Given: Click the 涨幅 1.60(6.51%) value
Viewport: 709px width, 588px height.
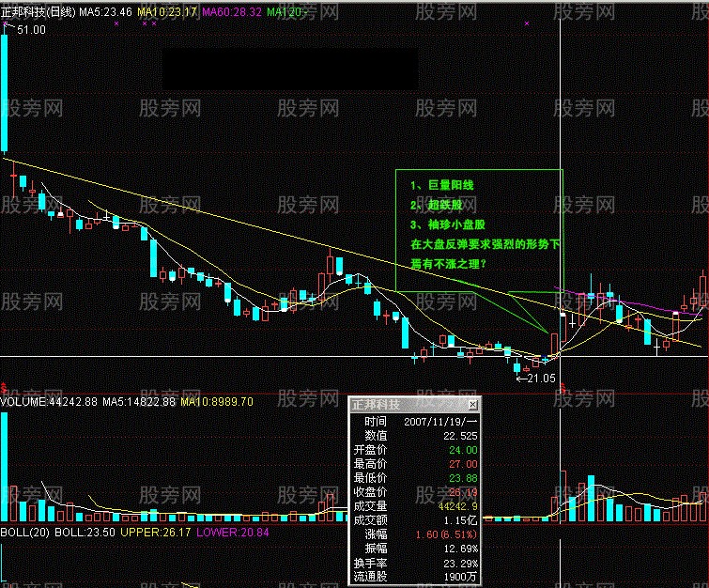Looking at the screenshot, I should (x=446, y=534).
